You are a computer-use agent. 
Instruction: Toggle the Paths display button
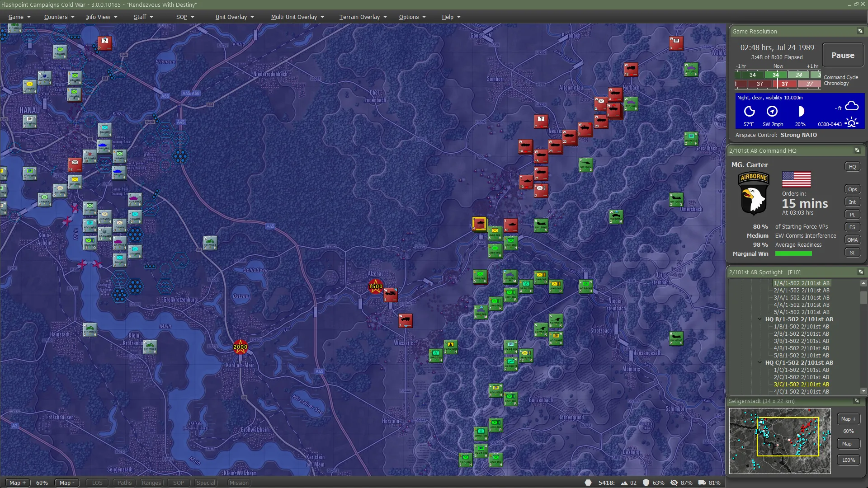click(124, 483)
